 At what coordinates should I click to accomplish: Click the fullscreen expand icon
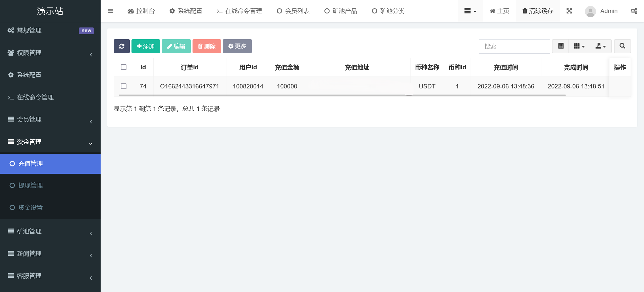point(569,11)
